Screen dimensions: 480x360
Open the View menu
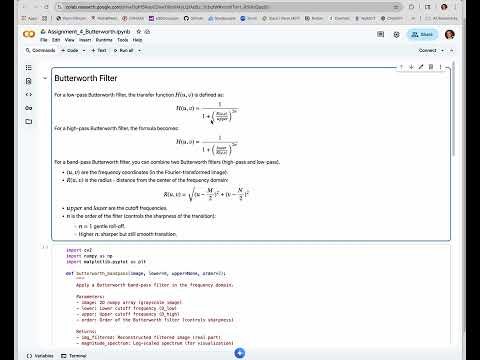tap(69, 40)
